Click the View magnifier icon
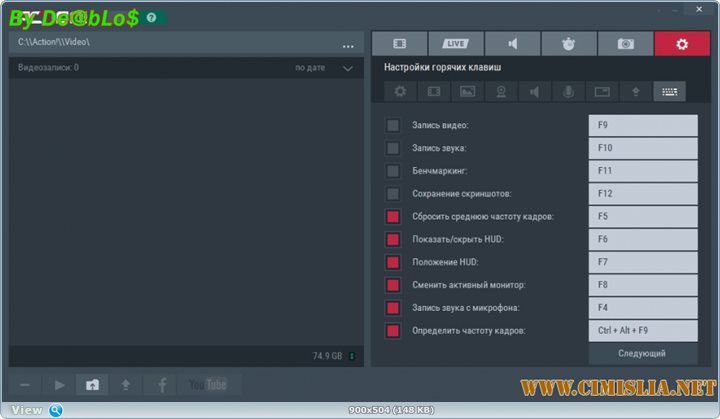This screenshot has width=720, height=419. 56,410
